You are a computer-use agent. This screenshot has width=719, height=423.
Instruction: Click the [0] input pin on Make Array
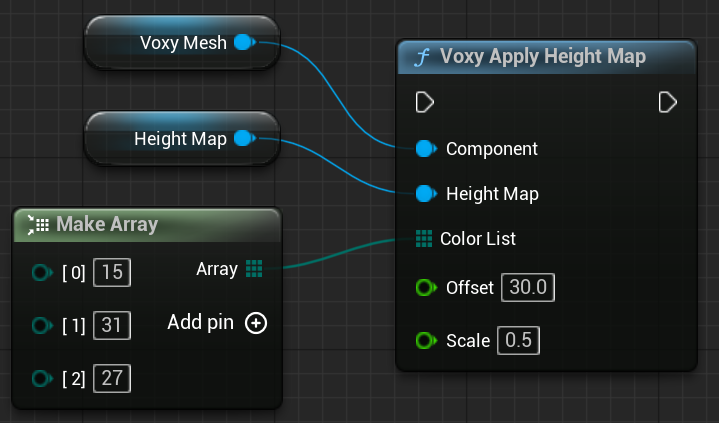42,272
